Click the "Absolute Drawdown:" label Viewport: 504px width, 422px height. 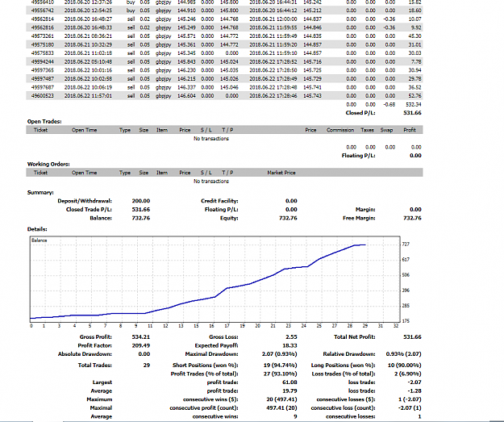[x=85, y=354]
